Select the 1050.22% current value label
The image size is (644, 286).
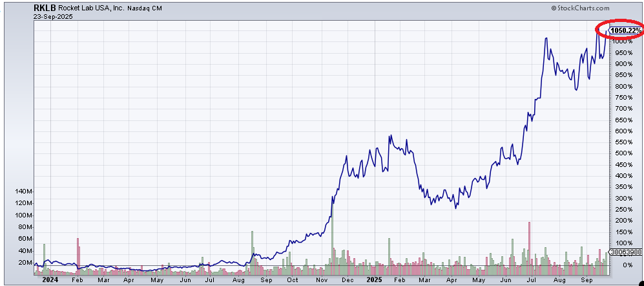pos(625,30)
